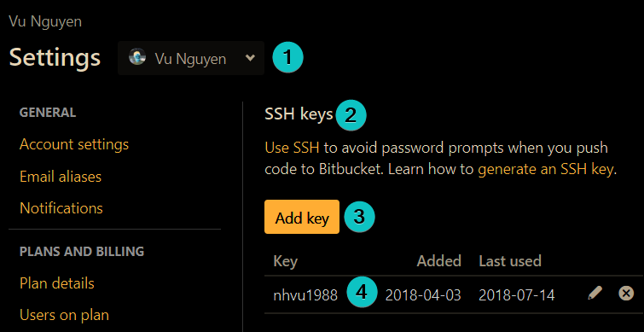Open Notifications settings
644x332 pixels.
(61, 208)
